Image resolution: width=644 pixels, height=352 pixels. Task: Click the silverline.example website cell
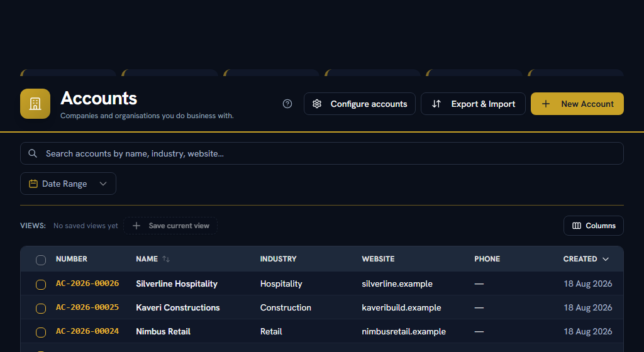point(397,284)
